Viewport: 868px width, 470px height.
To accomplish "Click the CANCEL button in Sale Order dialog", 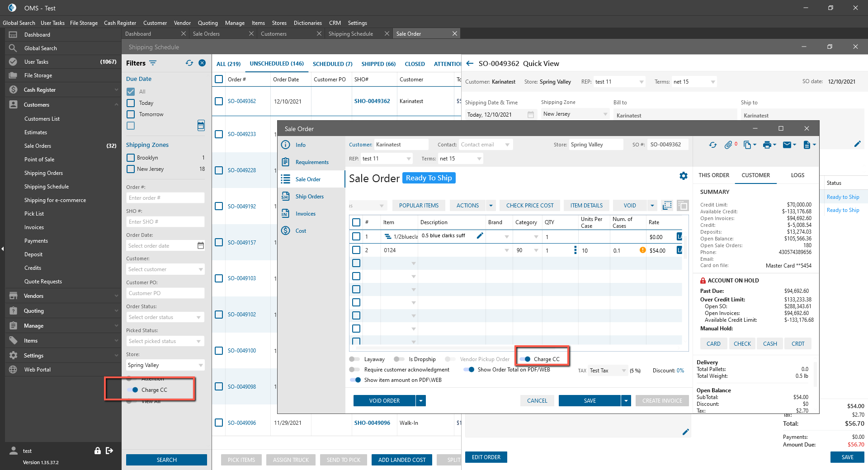I will (537, 401).
